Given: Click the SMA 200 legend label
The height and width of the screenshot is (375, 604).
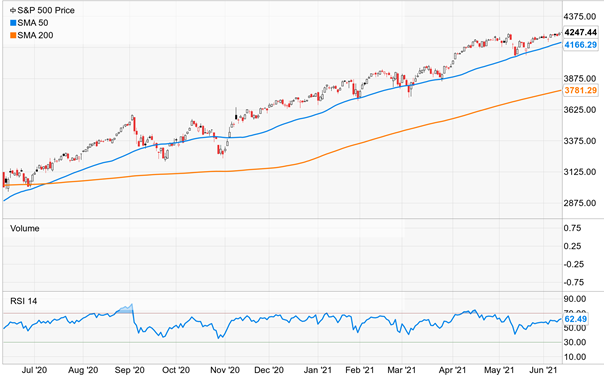Looking at the screenshot, I should tap(35, 35).
